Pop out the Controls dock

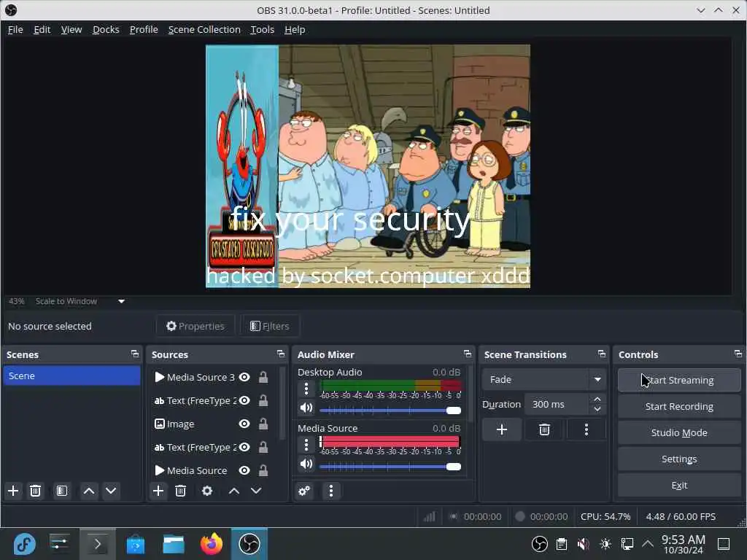[738, 354]
